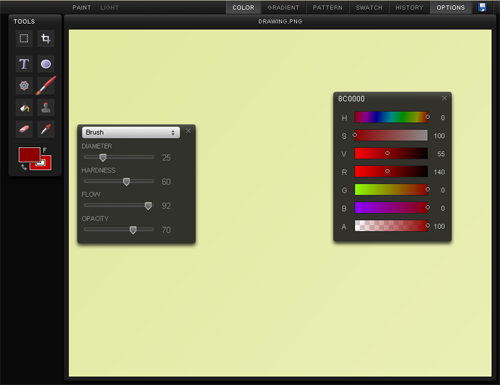Select the Paintbrush tool
500x385 pixels.
pyautogui.click(x=46, y=86)
